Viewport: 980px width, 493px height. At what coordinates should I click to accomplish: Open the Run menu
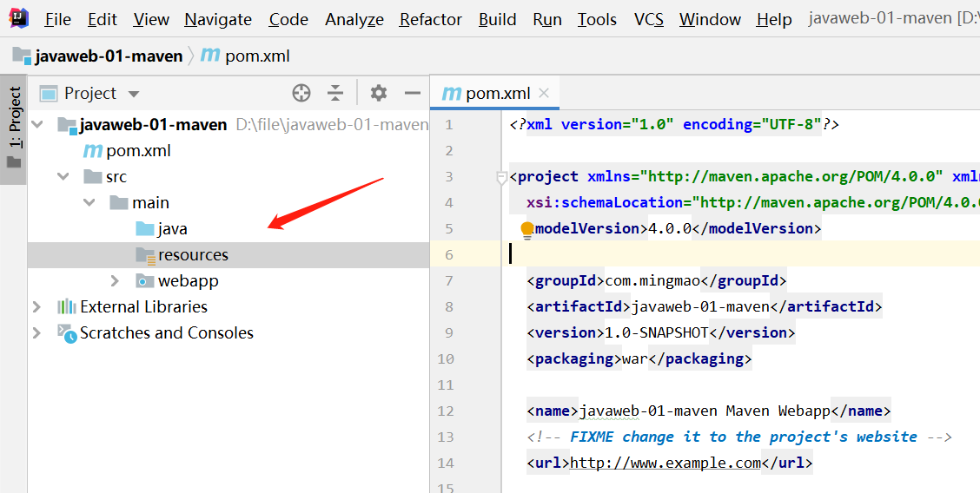click(546, 19)
